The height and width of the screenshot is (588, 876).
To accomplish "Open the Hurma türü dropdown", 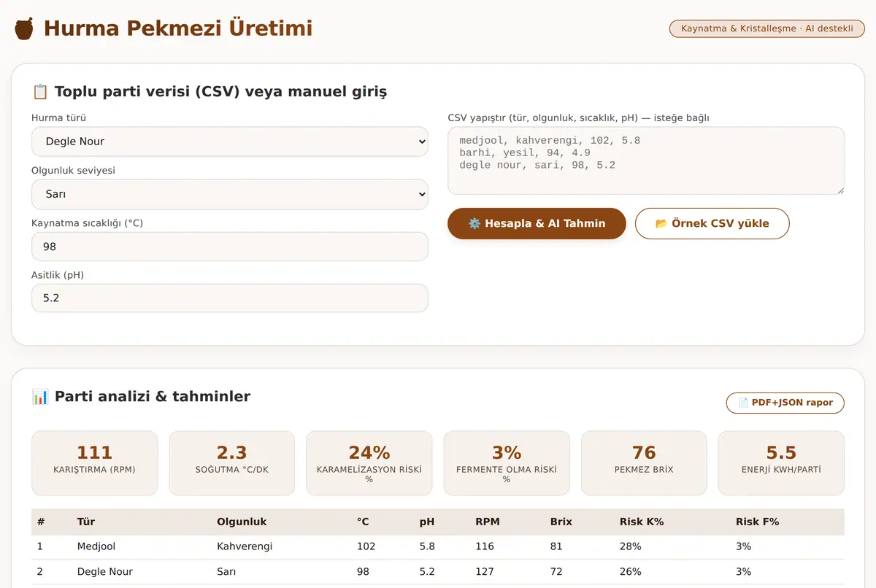I will 230,142.
